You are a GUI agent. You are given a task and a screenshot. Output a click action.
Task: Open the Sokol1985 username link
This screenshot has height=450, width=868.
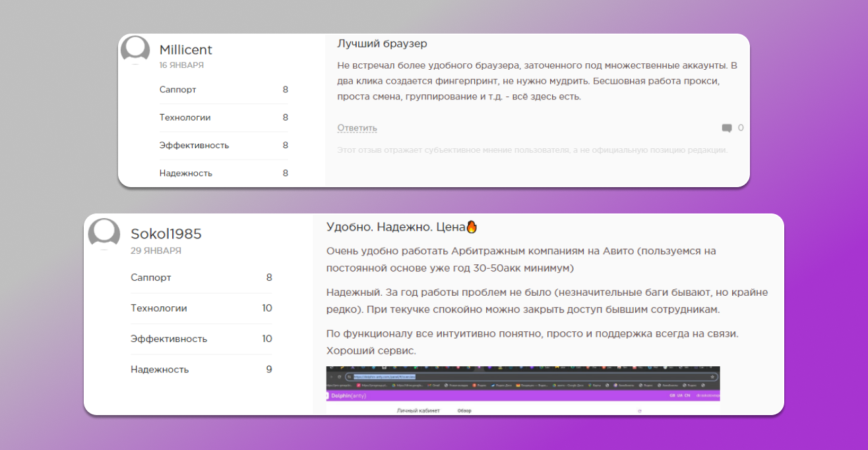166,234
